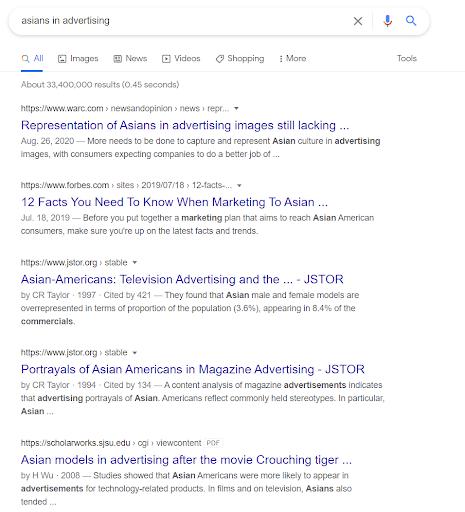This screenshot has width=465, height=512.
Task: Open Asian-Americans: Television Advertising JSTOR link
Action: click(182, 279)
